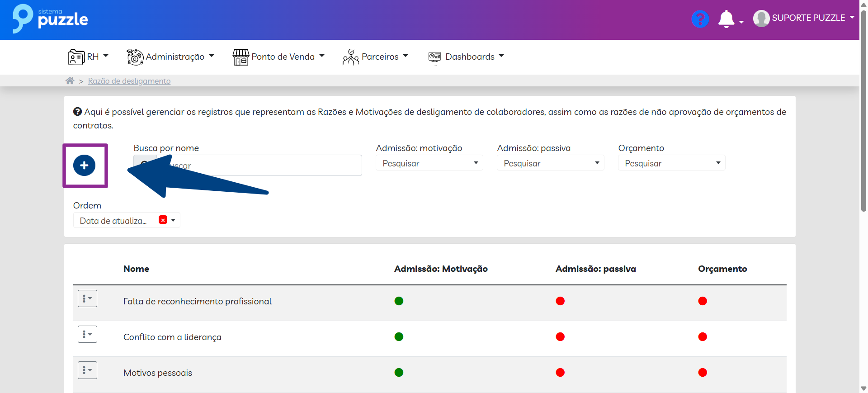Open the help question mark icon
The image size is (868, 393).
pos(700,19)
